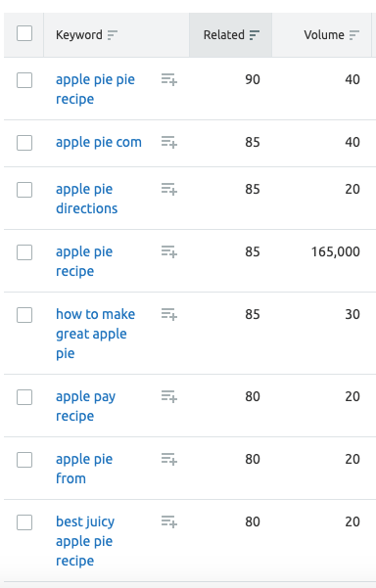376x588 pixels.
Task: Sort by Volume column sort icon
Action: point(354,35)
